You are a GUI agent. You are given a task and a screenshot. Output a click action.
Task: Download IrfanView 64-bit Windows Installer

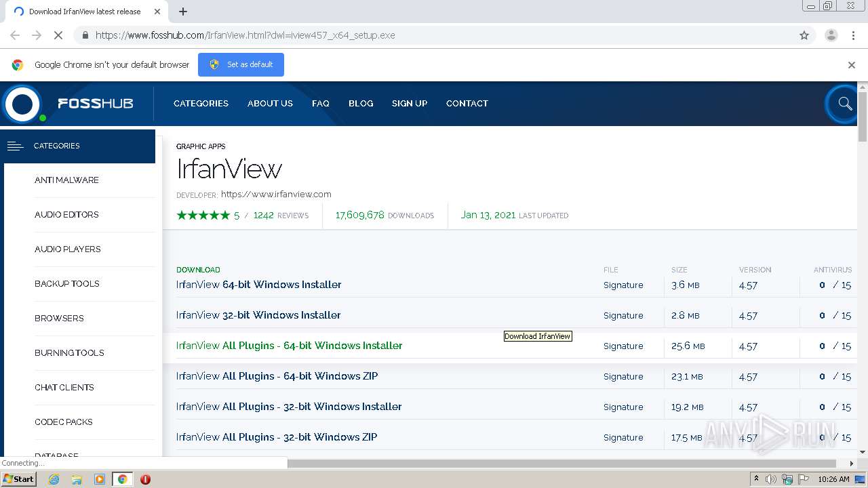(259, 285)
